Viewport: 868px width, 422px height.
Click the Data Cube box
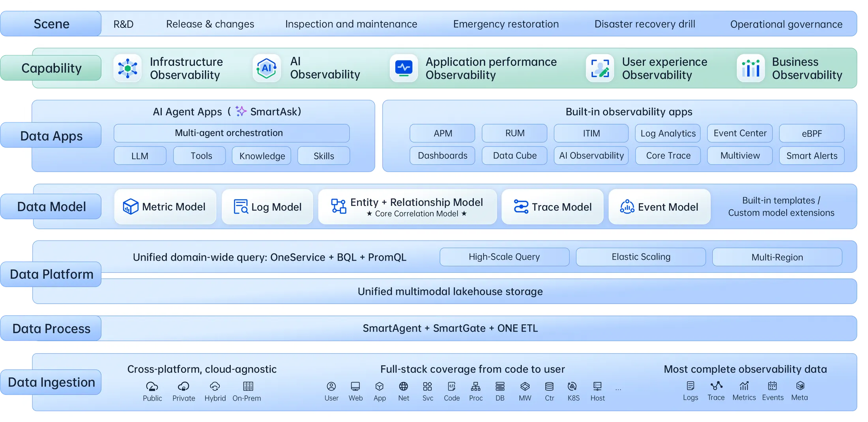pos(514,156)
